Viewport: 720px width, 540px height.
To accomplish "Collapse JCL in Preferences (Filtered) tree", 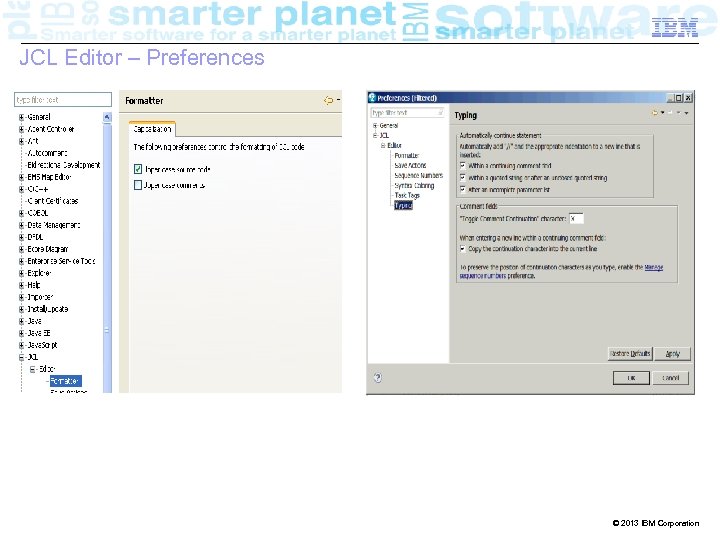I will [x=375, y=135].
